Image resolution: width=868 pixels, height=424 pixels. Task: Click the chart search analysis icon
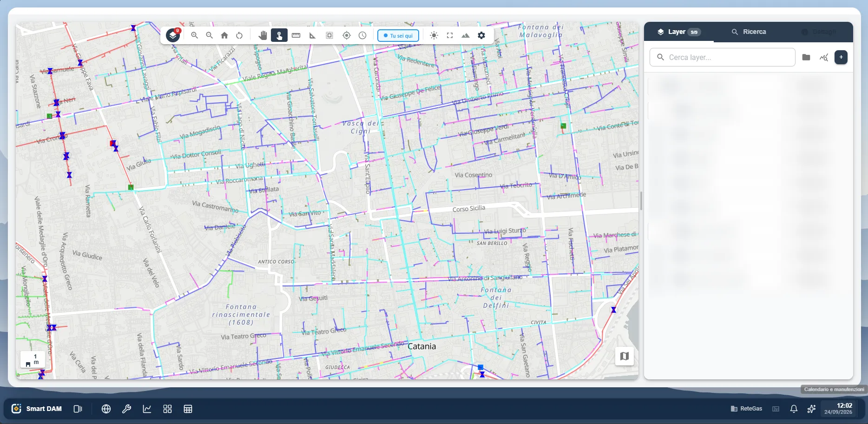tap(824, 57)
